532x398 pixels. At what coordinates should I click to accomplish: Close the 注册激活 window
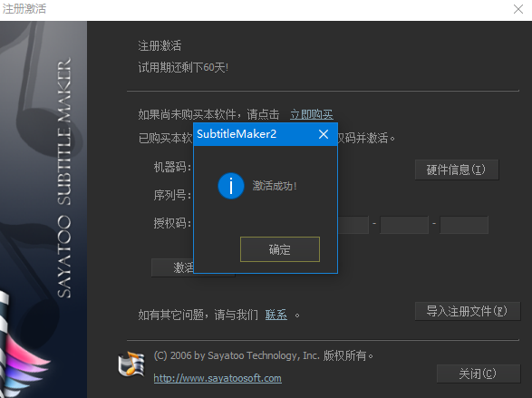coord(518,9)
